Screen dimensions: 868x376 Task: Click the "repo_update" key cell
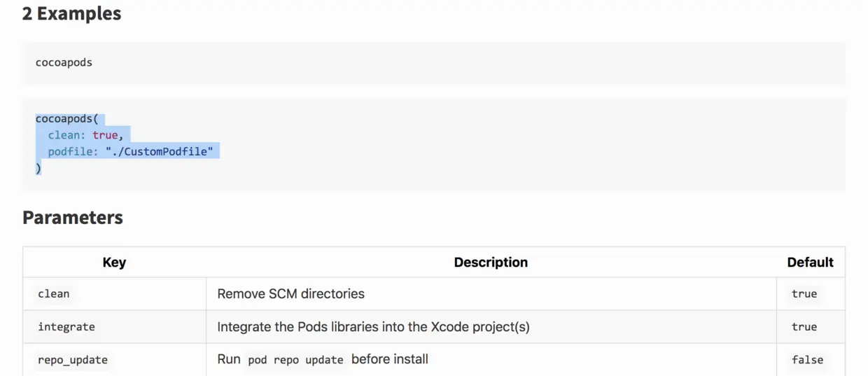click(x=73, y=360)
